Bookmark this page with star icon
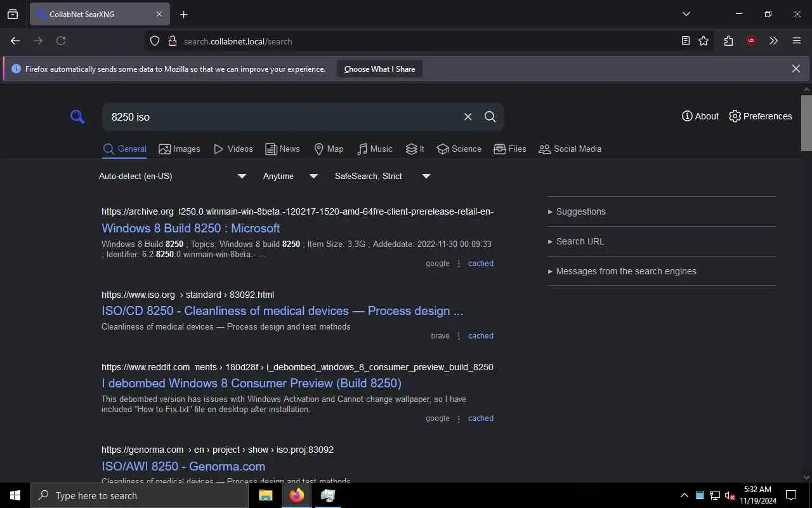The image size is (812, 508). point(704,41)
